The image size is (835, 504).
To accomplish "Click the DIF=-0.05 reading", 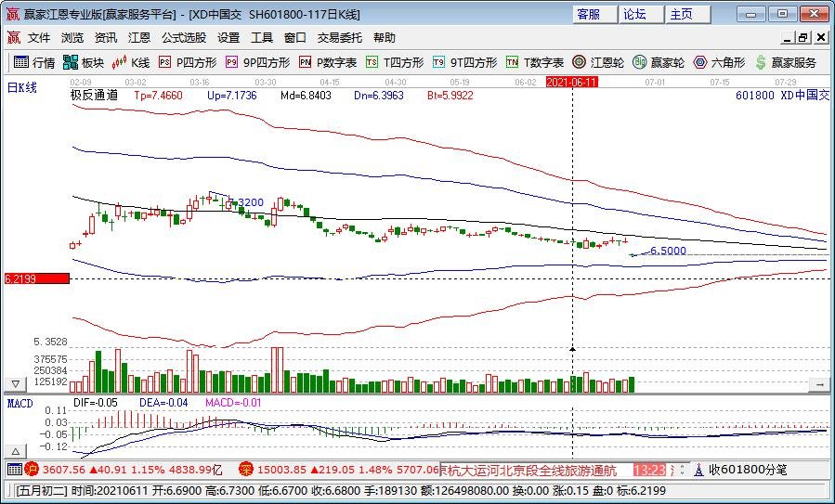I will click(96, 403).
